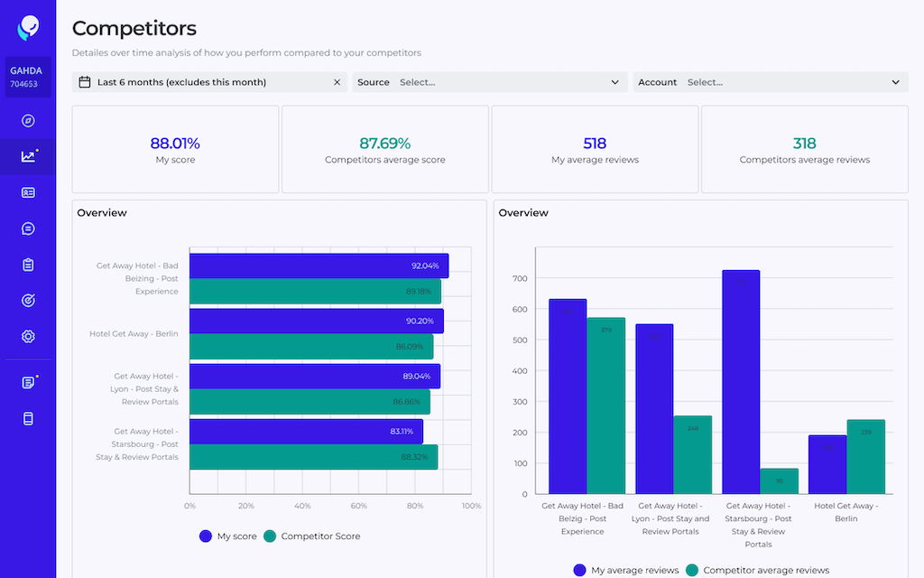The image size is (924, 578).
Task: Click the app logo at top of sidebar
Action: coord(28,28)
